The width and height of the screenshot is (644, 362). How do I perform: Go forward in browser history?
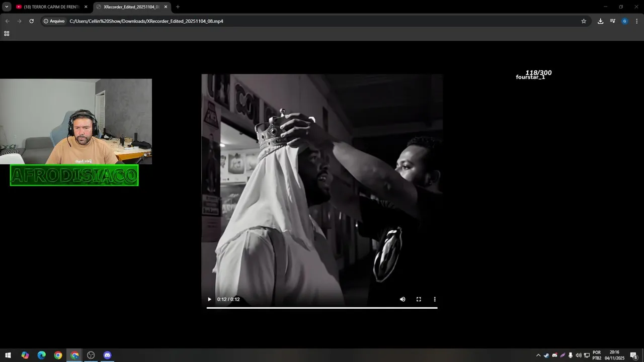coord(19,21)
